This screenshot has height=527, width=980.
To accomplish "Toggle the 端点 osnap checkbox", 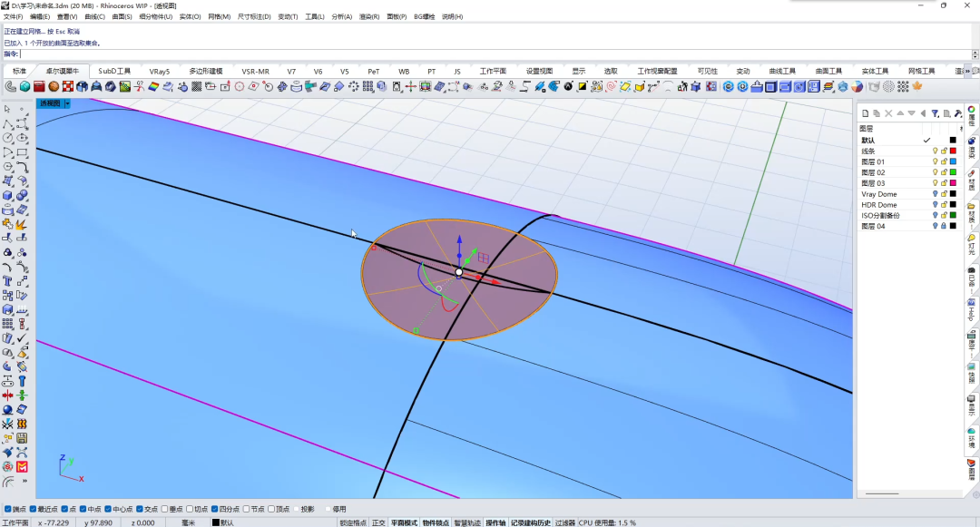I will tap(8, 509).
